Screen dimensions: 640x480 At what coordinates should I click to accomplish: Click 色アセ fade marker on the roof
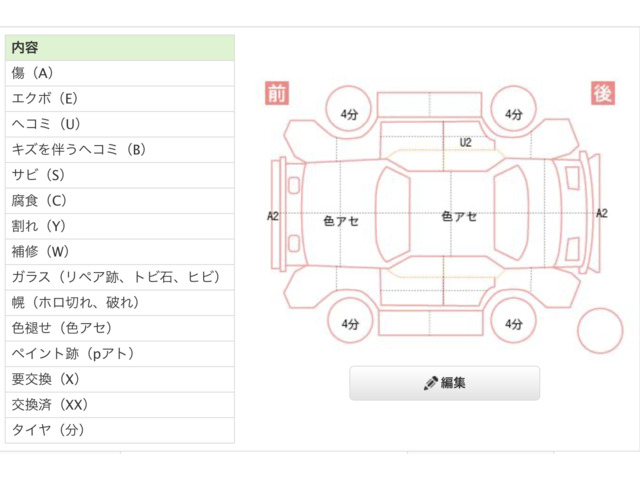point(459,217)
